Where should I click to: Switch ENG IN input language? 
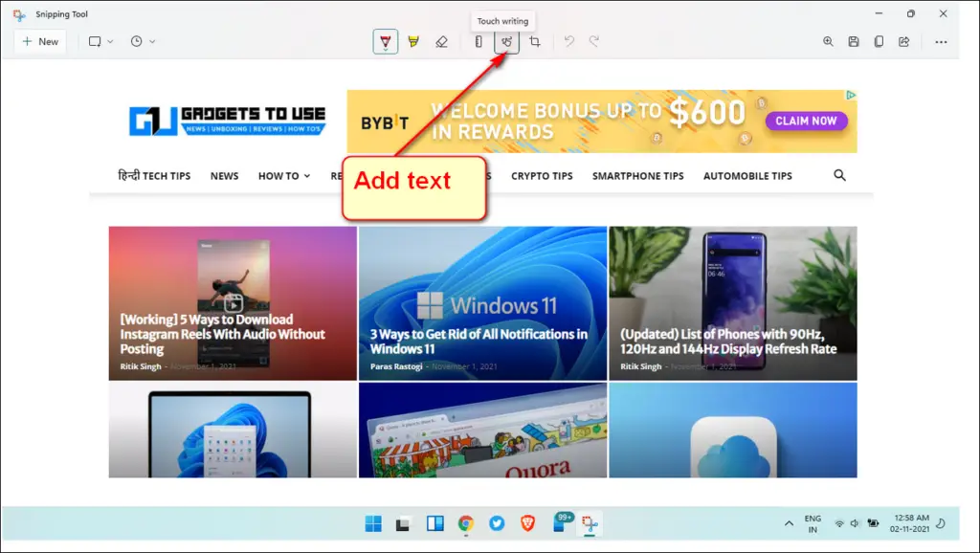tap(813, 523)
